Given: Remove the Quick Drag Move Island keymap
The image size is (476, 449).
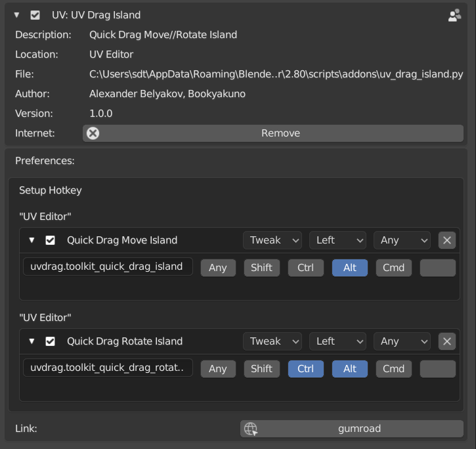Looking at the screenshot, I should coord(447,240).
